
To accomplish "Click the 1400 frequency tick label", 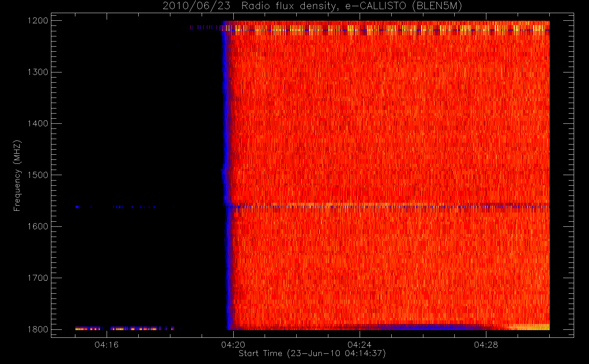I will 38,123.
